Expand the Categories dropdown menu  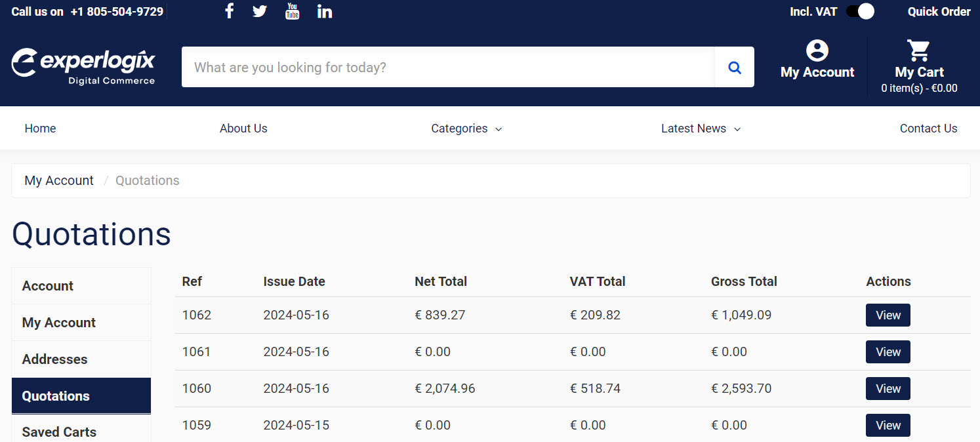466,129
